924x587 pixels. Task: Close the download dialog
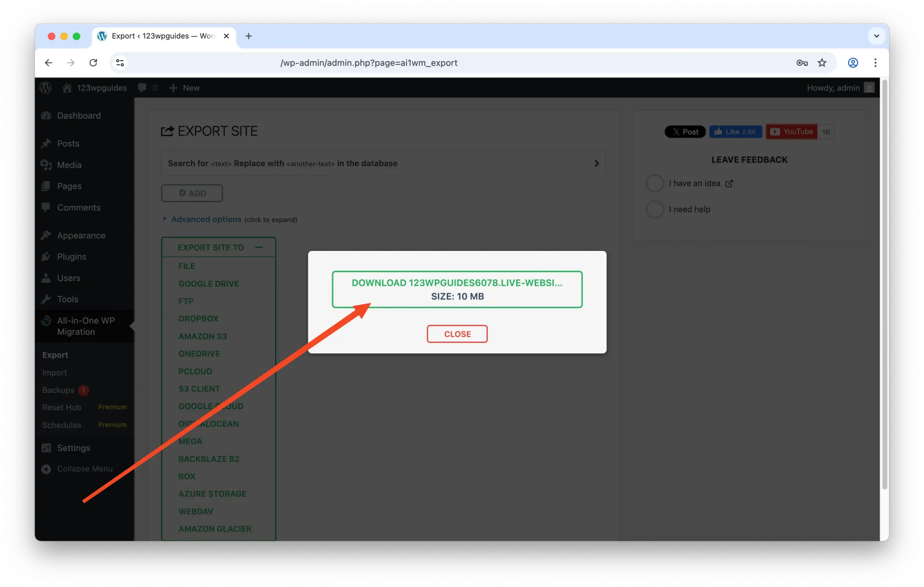tap(457, 334)
